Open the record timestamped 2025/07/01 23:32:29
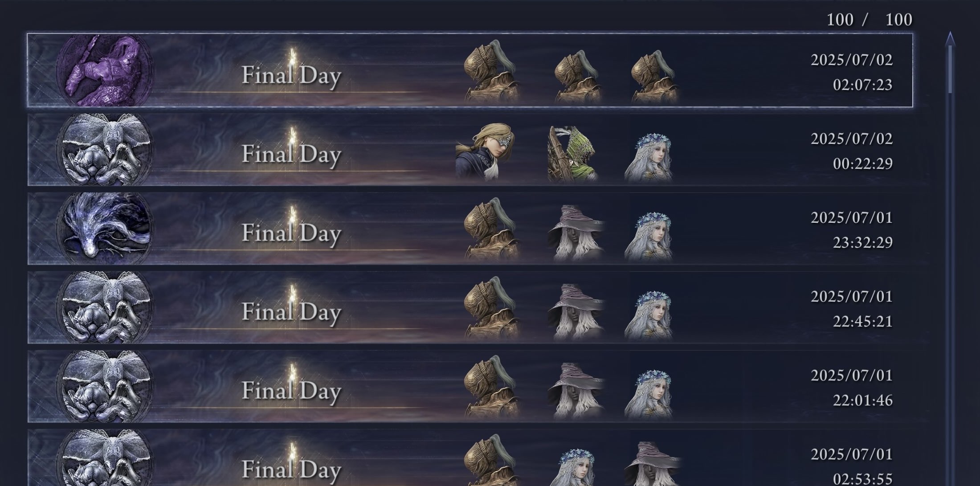Viewport: 980px width, 486px height. tap(470, 228)
